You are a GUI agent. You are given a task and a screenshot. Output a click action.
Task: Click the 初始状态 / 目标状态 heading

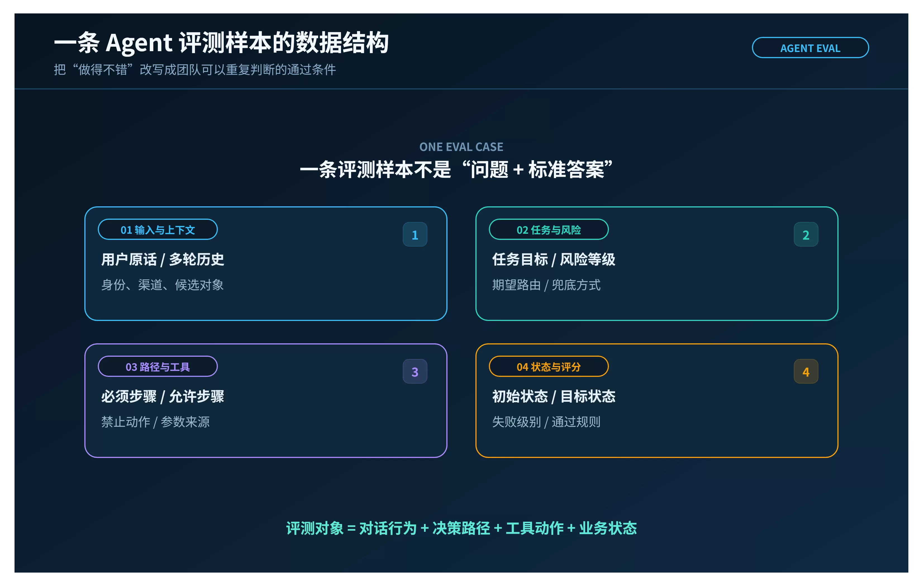click(554, 397)
